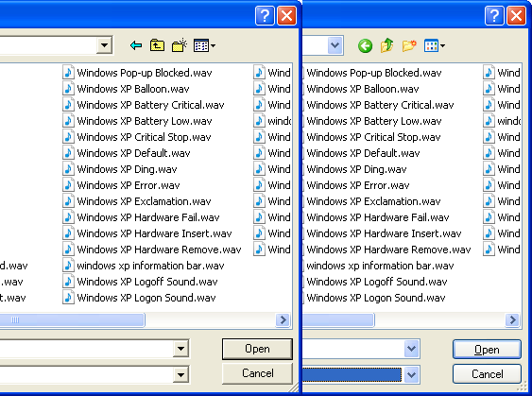
Task: Click the Hardware Remove.wav file icon, classic dialog
Action: [68, 250]
